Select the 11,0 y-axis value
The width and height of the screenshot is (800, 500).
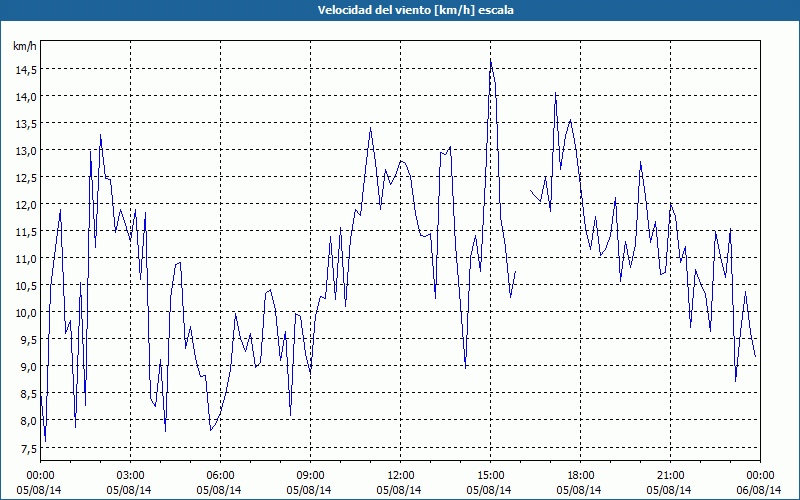click(26, 259)
